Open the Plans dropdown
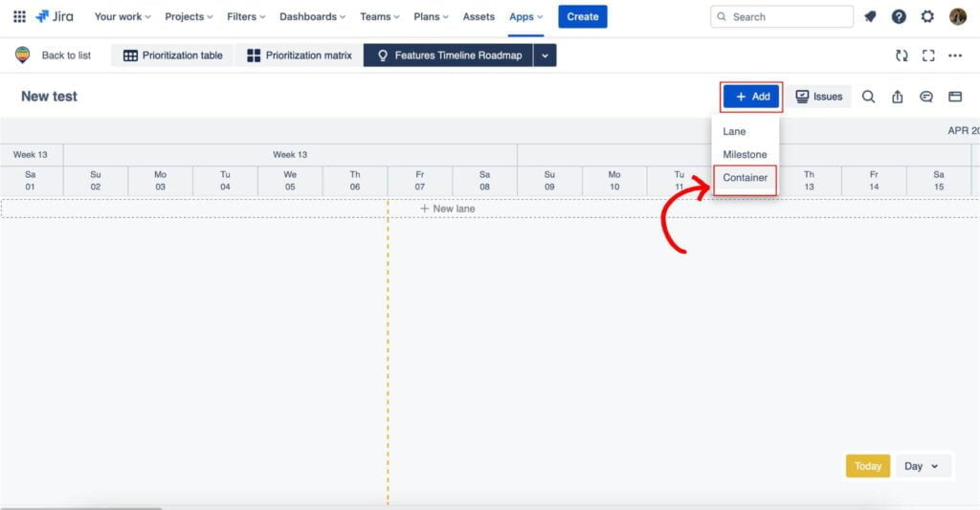 coord(431,17)
